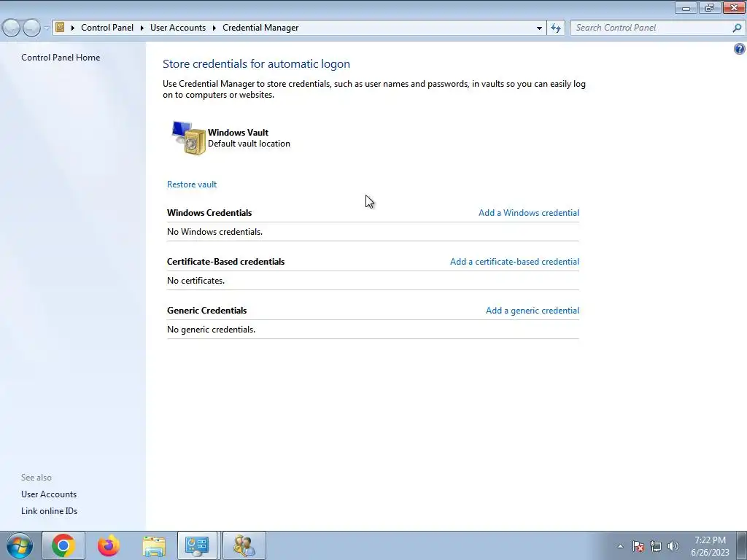Viewport: 747px width, 560px height.
Task: Open the Windows Start menu orb
Action: pyautogui.click(x=19, y=545)
